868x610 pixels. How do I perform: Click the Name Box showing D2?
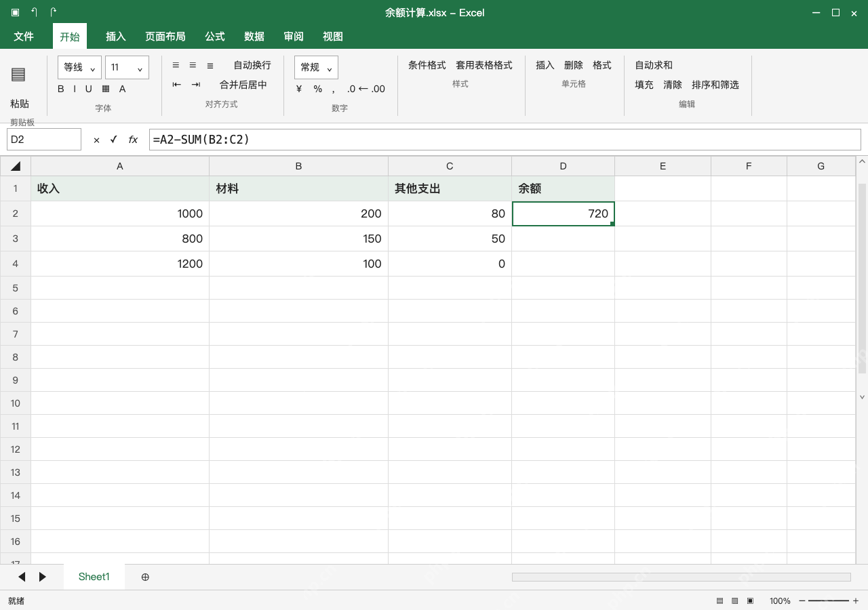(44, 140)
